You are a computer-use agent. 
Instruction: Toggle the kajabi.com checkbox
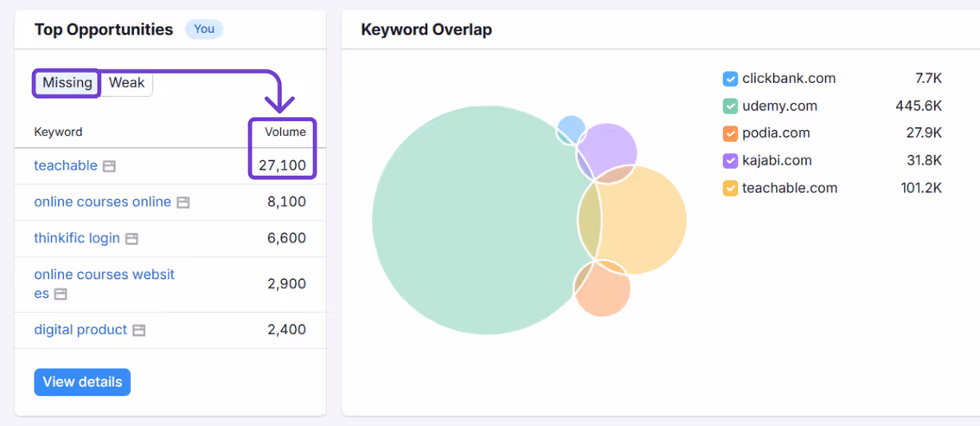pos(731,161)
